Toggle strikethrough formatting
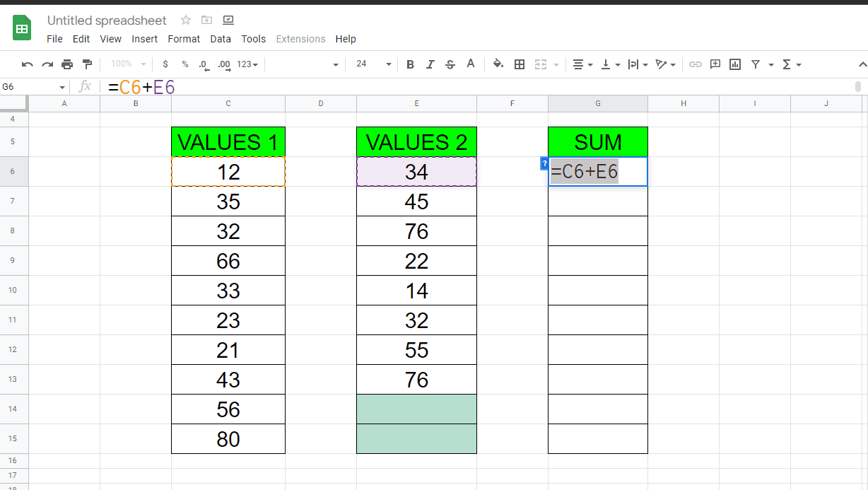Image resolution: width=868 pixels, height=490 pixels. click(x=450, y=64)
